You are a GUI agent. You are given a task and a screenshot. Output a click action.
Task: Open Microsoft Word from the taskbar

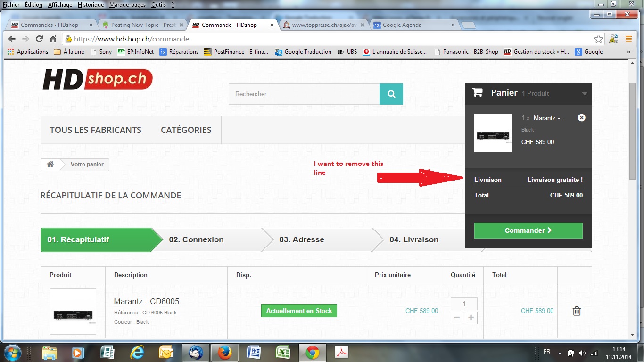[x=254, y=352]
